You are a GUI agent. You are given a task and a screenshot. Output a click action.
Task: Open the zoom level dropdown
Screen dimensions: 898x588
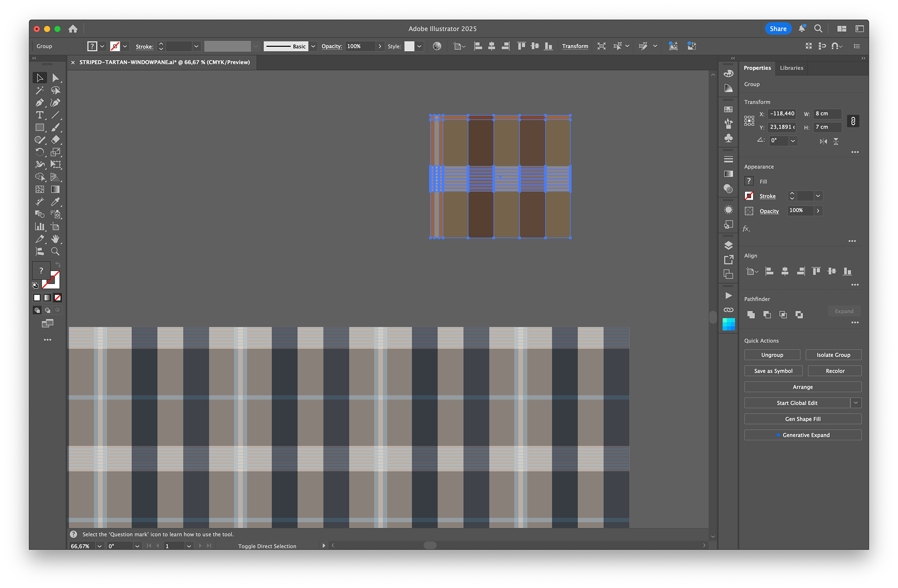[99, 546]
